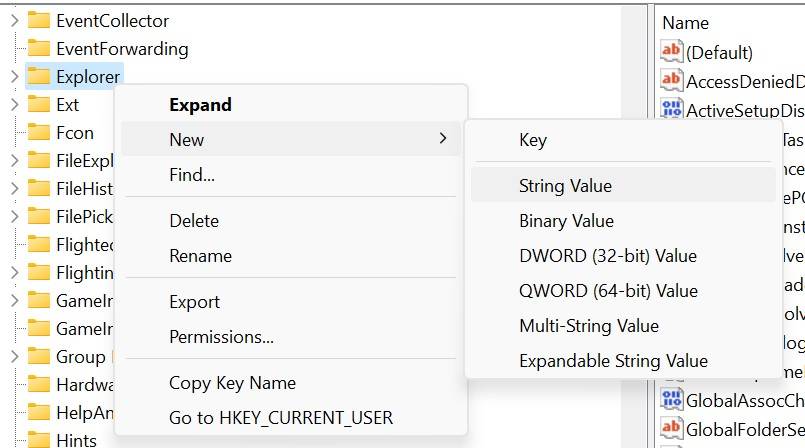Choose Copy Key Name
Screen dimensions: 805x448
(291, 383)
